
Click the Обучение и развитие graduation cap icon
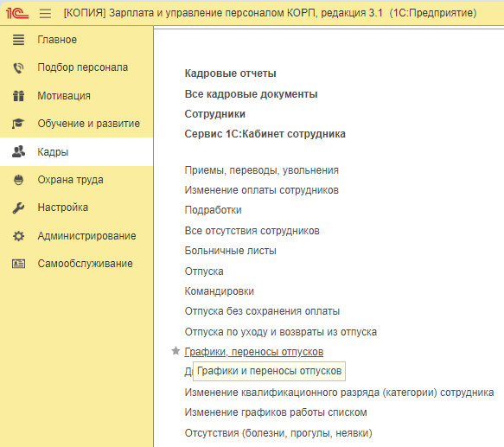click(x=18, y=124)
